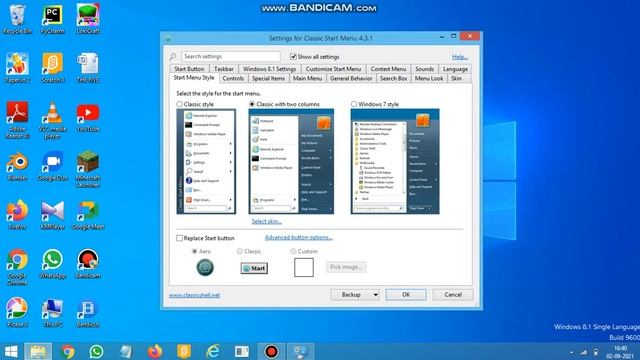Open the Special Items tab

tap(268, 78)
